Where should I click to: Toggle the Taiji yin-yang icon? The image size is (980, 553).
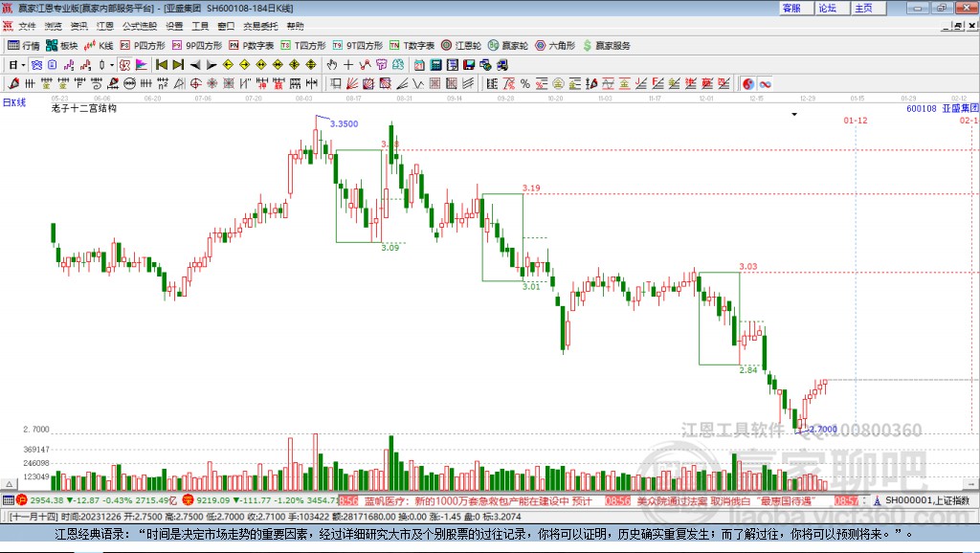point(748,84)
